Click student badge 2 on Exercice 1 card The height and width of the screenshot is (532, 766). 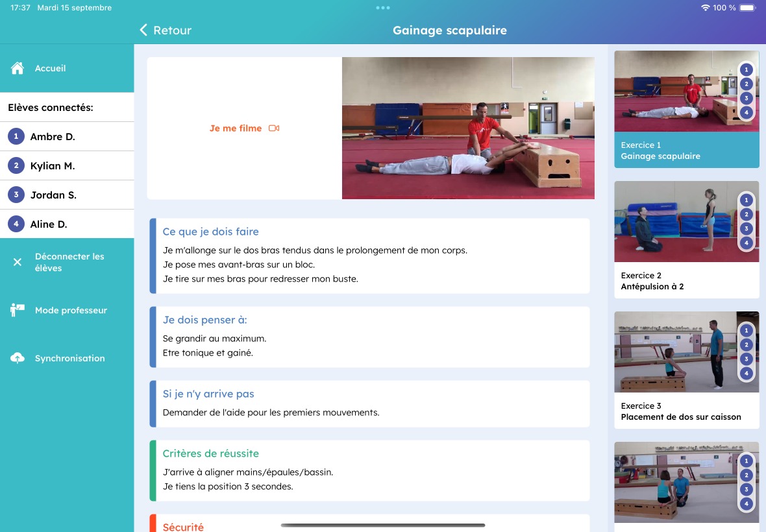[x=746, y=84]
